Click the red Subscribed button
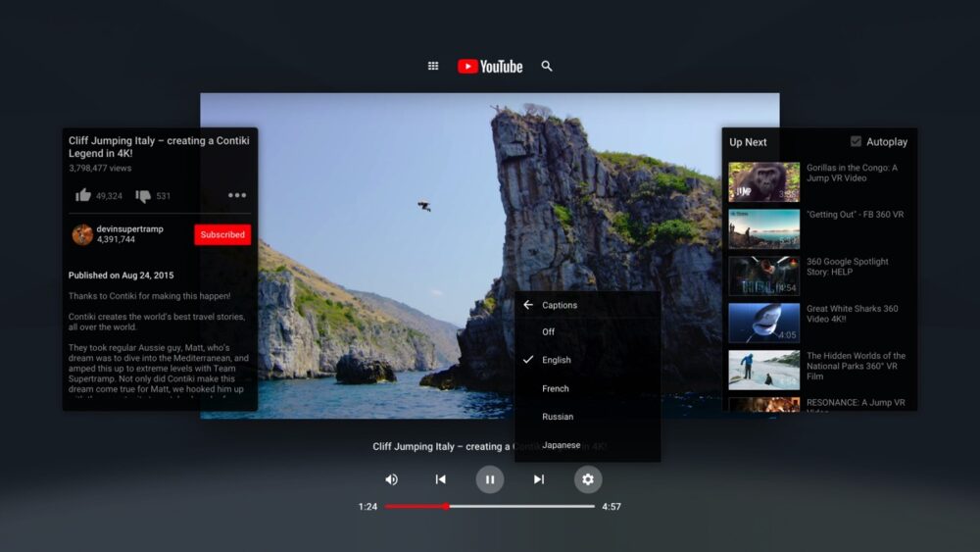Screen dimensions: 980x552 point(222,234)
